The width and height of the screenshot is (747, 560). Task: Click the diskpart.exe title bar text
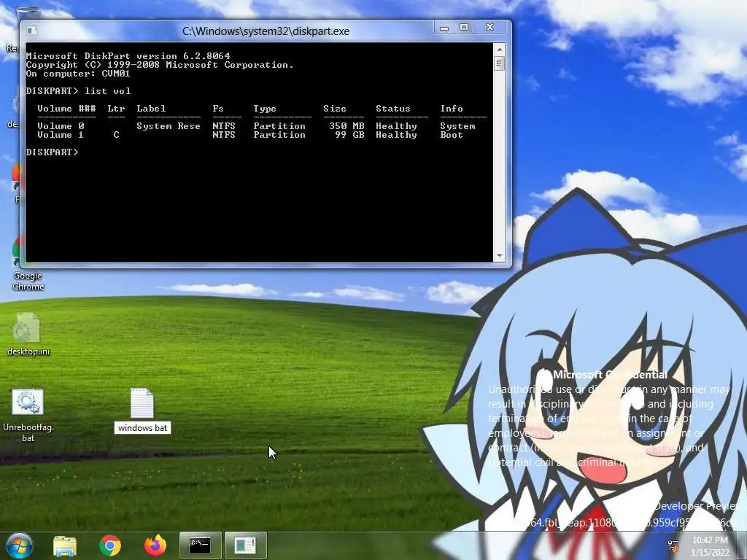coord(266,31)
